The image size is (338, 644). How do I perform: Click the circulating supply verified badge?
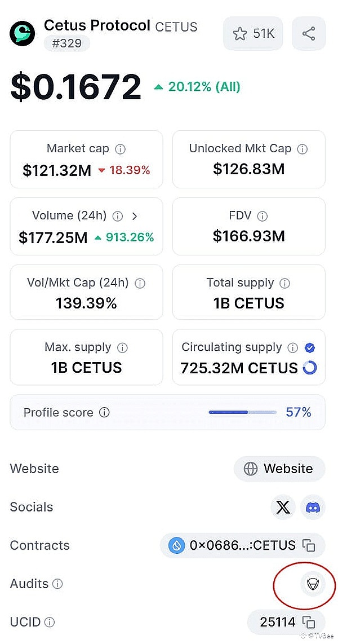pyautogui.click(x=309, y=347)
